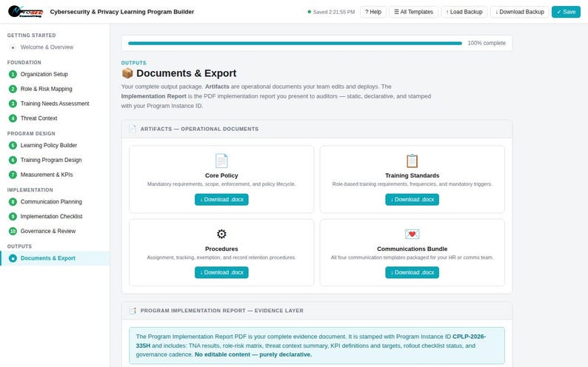Image resolution: width=588 pixels, height=367 pixels.
Task: Open the Welcome & Overview page
Action: tap(55, 47)
